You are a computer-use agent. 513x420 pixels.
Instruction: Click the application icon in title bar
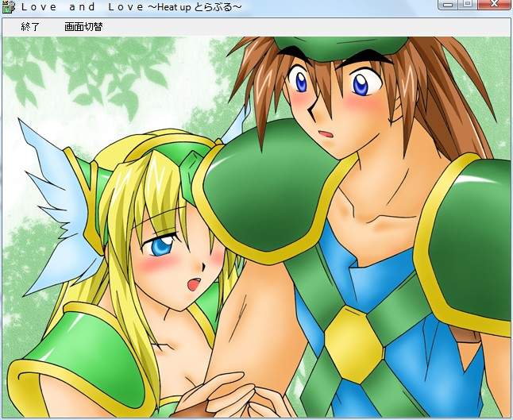pyautogui.click(x=8, y=7)
